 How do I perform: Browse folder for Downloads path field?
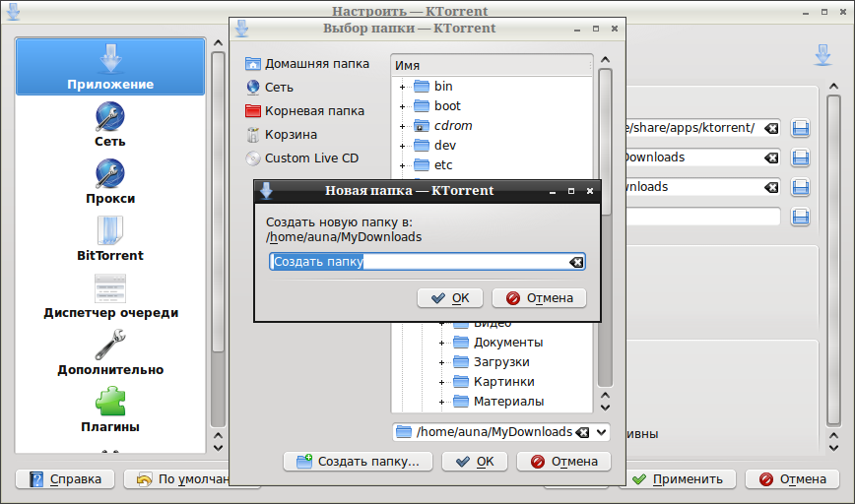[x=801, y=157]
